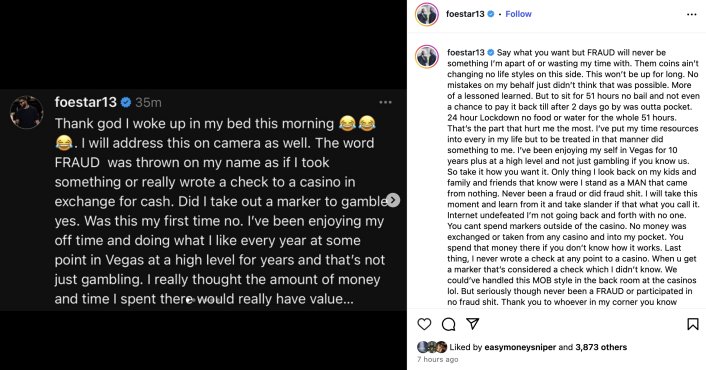The height and width of the screenshot is (370, 706).
Task: Click the liker avatars beside Liked by
Action: coord(432,347)
